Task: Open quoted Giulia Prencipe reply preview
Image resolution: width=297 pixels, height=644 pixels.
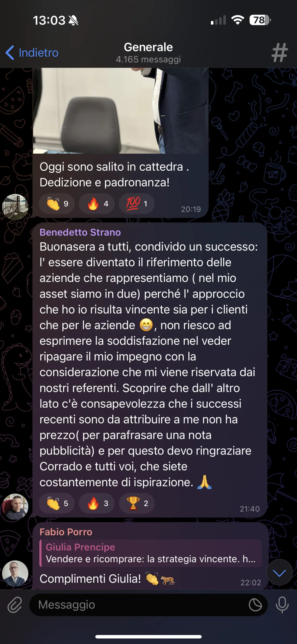Action: tap(151, 553)
